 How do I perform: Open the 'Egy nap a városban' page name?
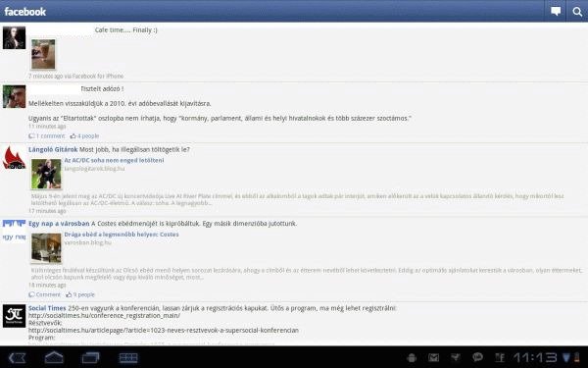pos(59,224)
